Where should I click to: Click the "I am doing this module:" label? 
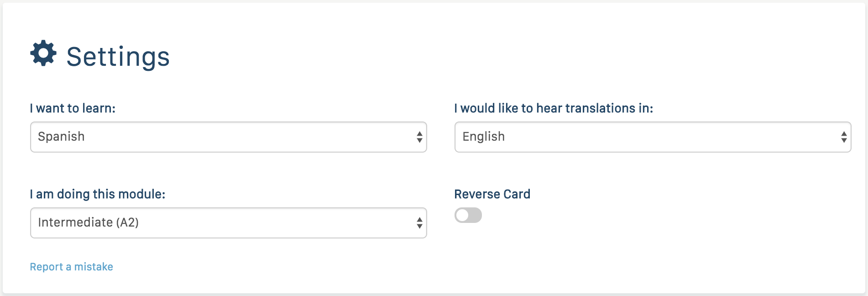(98, 194)
